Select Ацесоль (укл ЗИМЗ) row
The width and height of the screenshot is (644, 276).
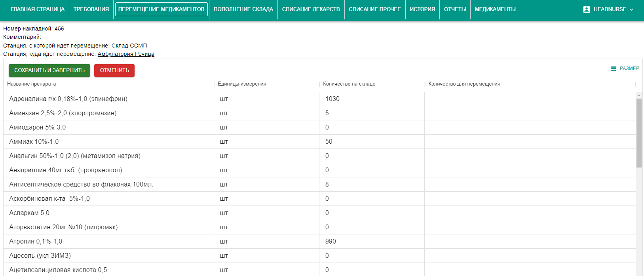pos(319,256)
